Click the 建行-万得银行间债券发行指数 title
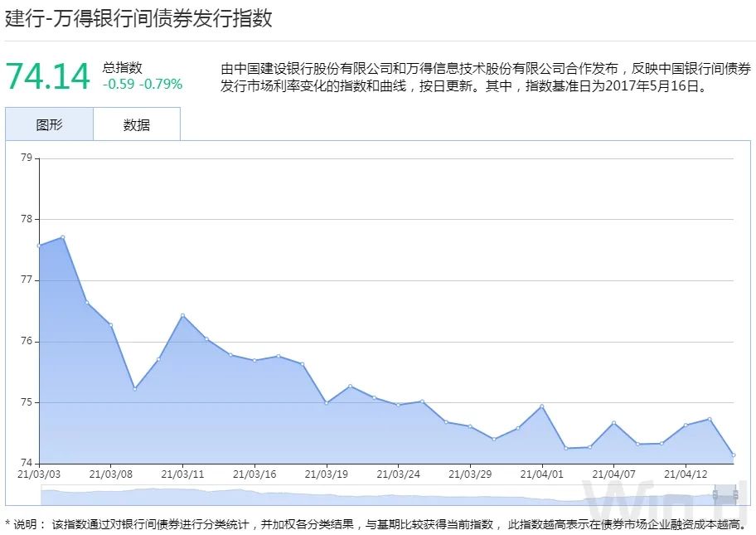The image size is (756, 535). click(139, 19)
